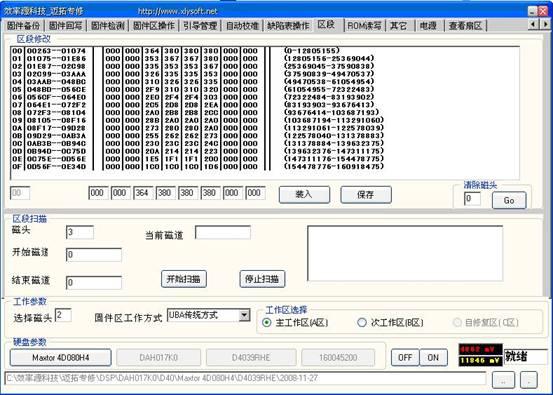This screenshot has height=395, width=553.
Task: Click the 开始磁道 input field
Action: [x=94, y=255]
